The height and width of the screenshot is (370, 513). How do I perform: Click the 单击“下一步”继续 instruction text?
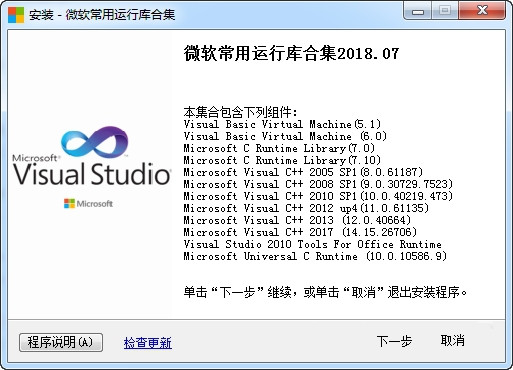tap(325, 292)
